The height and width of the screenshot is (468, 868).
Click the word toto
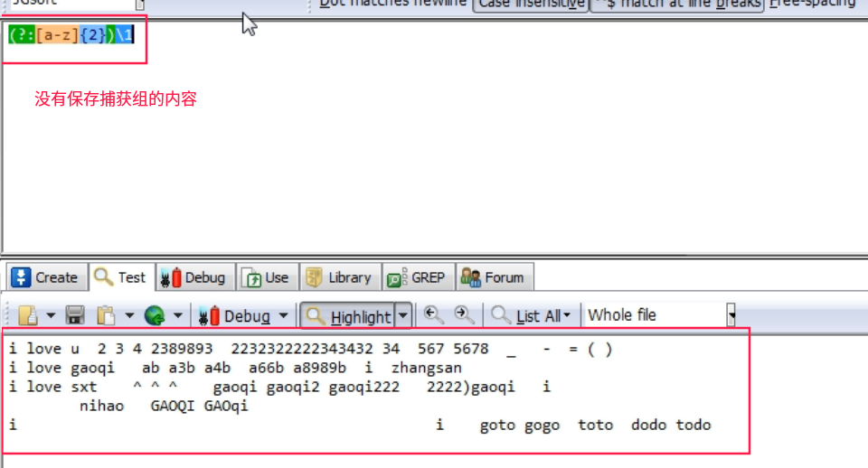click(596, 425)
